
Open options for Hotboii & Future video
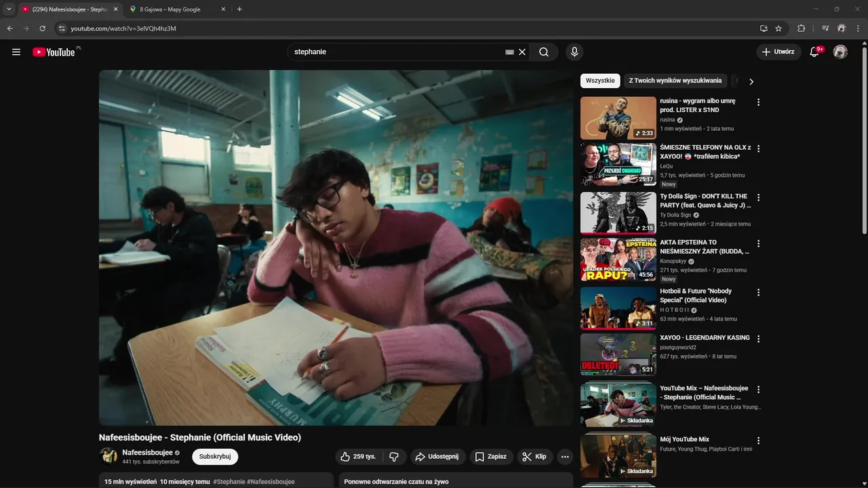click(758, 293)
